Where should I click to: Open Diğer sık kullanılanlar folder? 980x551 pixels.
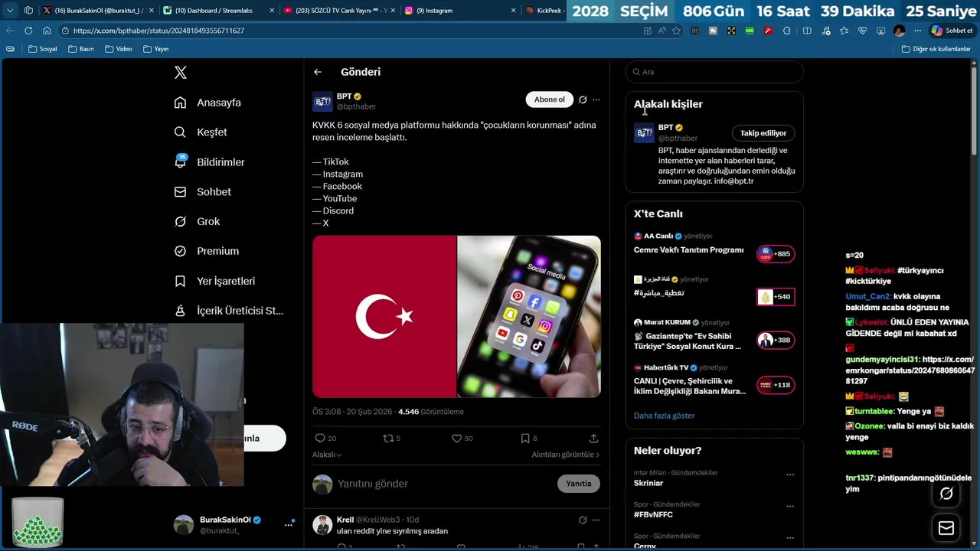[936, 49]
